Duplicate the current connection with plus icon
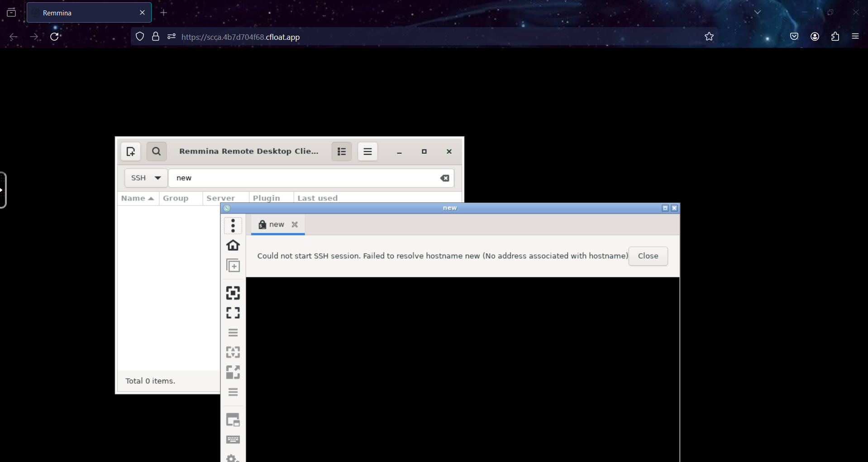 [233, 265]
